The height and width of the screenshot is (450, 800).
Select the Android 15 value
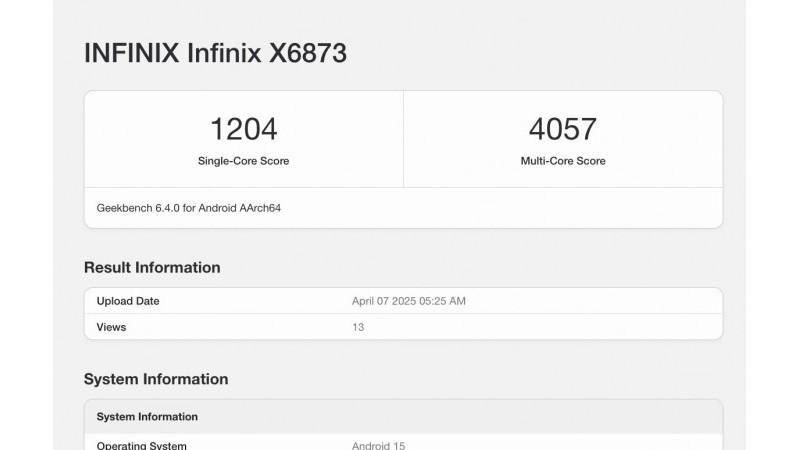coord(379,445)
